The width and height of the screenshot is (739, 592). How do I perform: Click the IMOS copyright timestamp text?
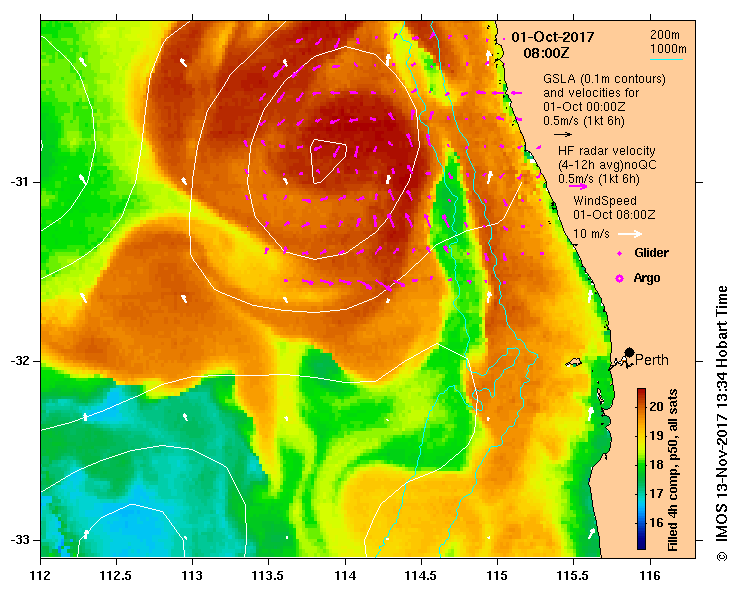pos(722,423)
